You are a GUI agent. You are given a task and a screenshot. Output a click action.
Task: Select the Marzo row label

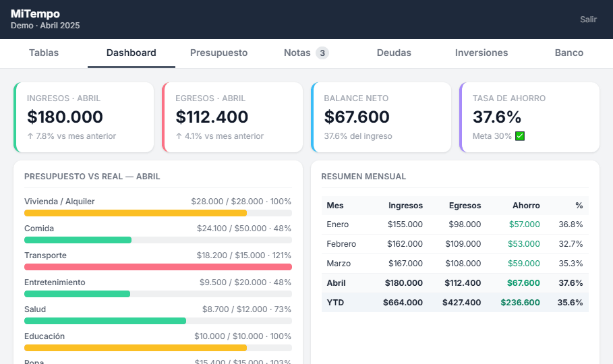(x=339, y=264)
